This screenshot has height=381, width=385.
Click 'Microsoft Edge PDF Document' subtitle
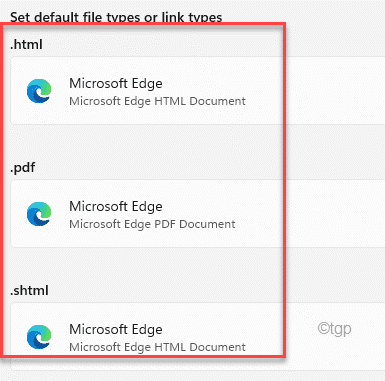pos(152,224)
